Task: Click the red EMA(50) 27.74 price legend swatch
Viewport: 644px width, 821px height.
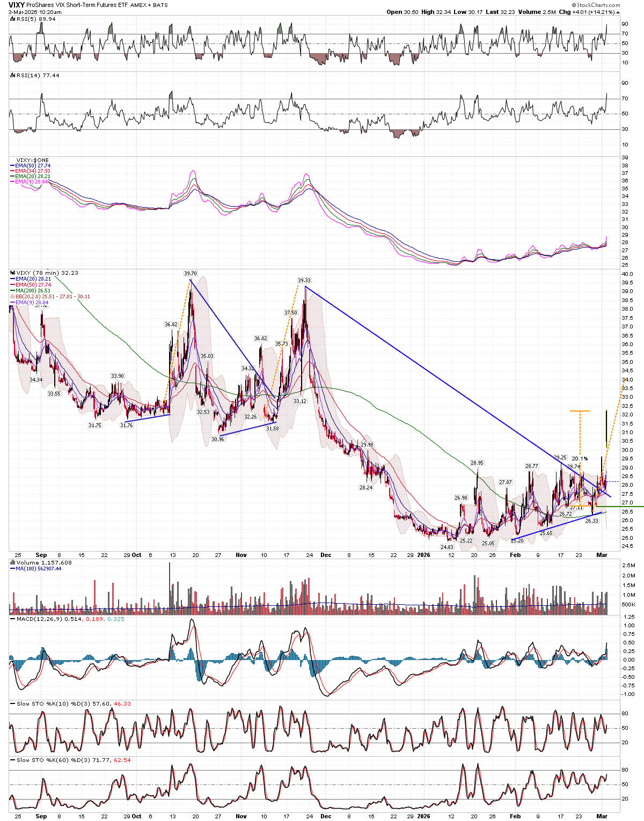Action: pos(13,285)
